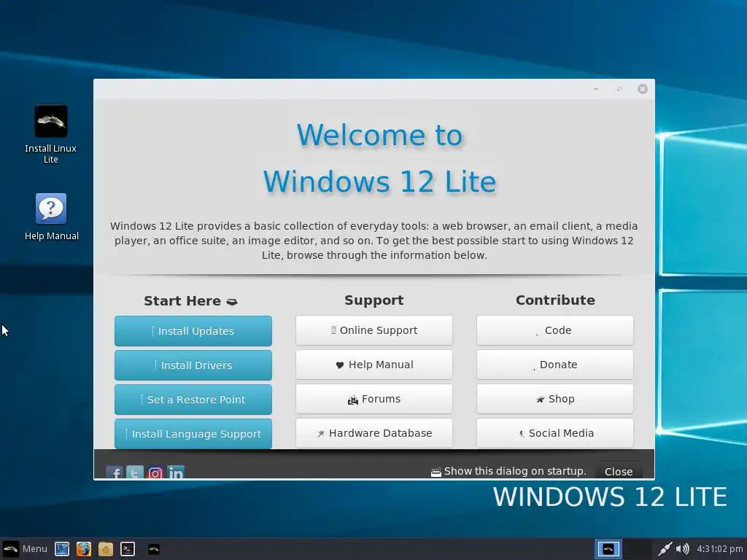Click the clock showing 4:31:02 pm
This screenshot has width=747, height=560.
click(x=720, y=549)
